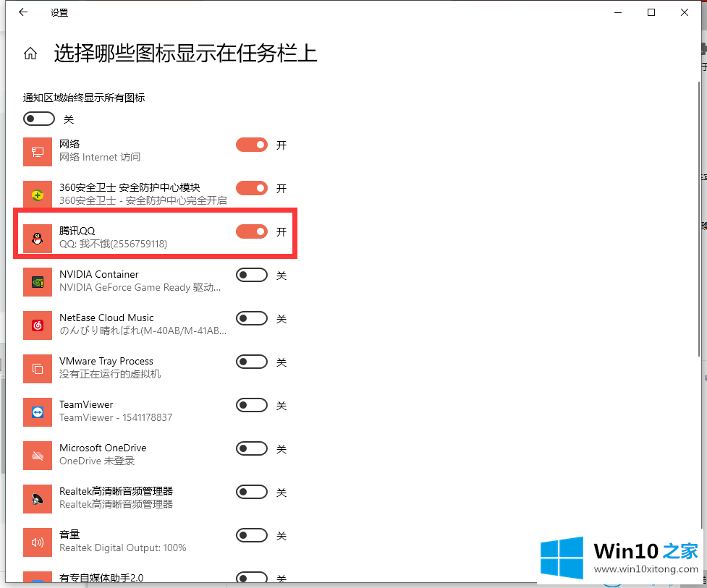Turn on always show all icons toggle
Image resolution: width=707 pixels, height=588 pixels.
click(39, 119)
